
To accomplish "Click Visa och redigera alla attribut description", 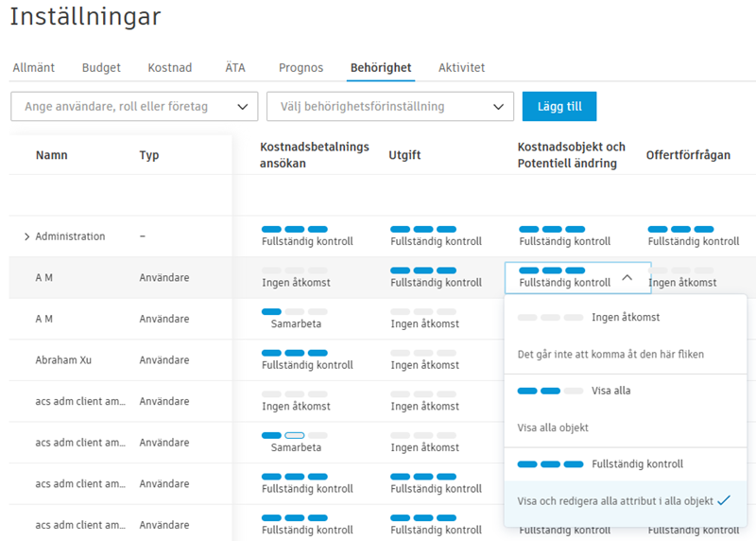I will pos(615,501).
